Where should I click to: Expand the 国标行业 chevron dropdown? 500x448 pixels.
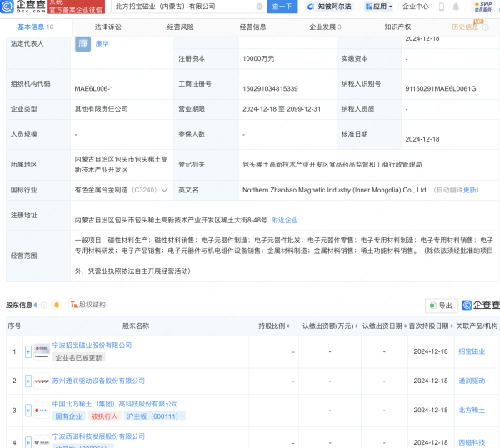164,190
